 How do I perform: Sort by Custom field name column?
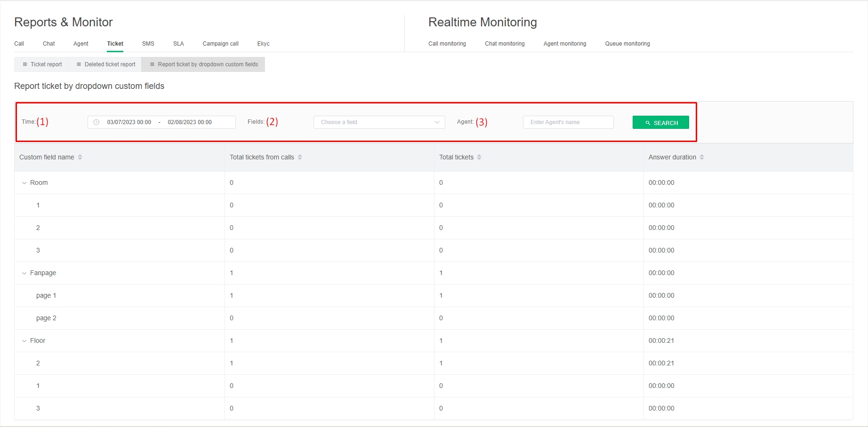click(80, 157)
